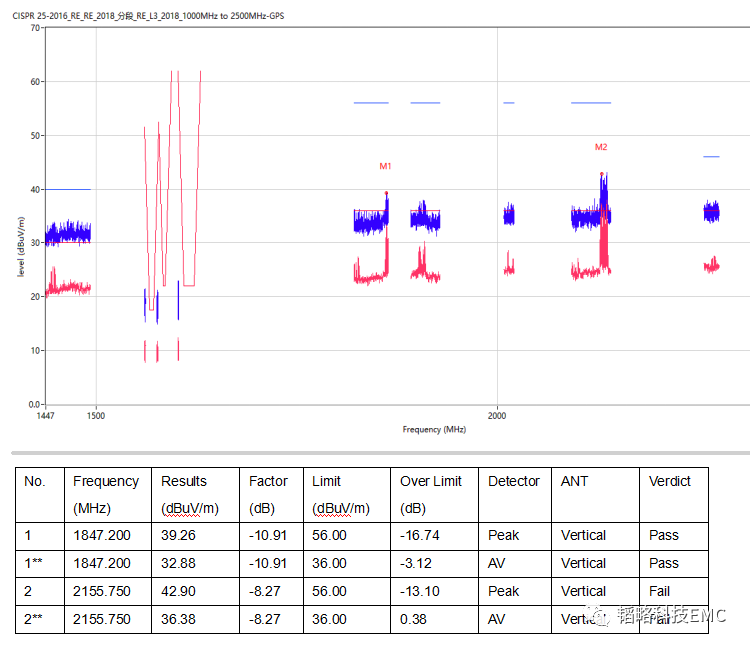
Task: Select the No. column header
Action: coord(35,481)
